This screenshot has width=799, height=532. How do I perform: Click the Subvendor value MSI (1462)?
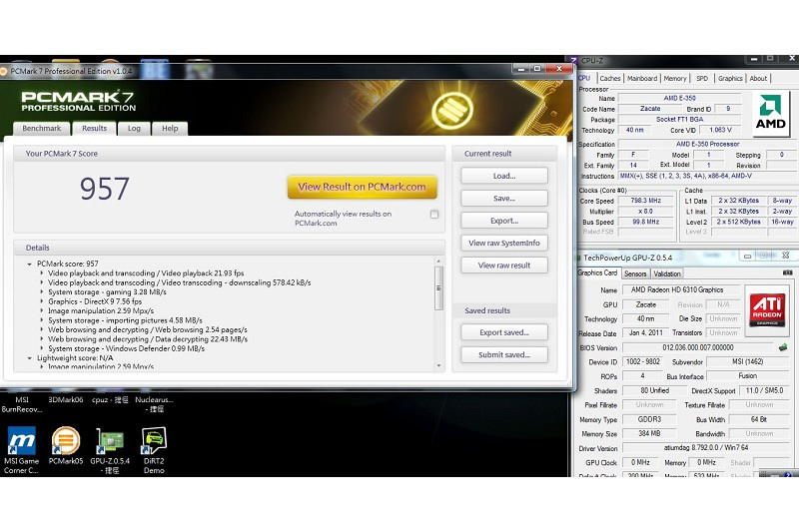(x=747, y=361)
